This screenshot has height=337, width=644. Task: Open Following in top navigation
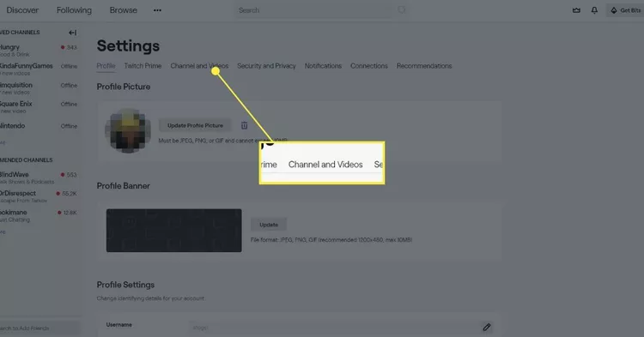pyautogui.click(x=74, y=10)
